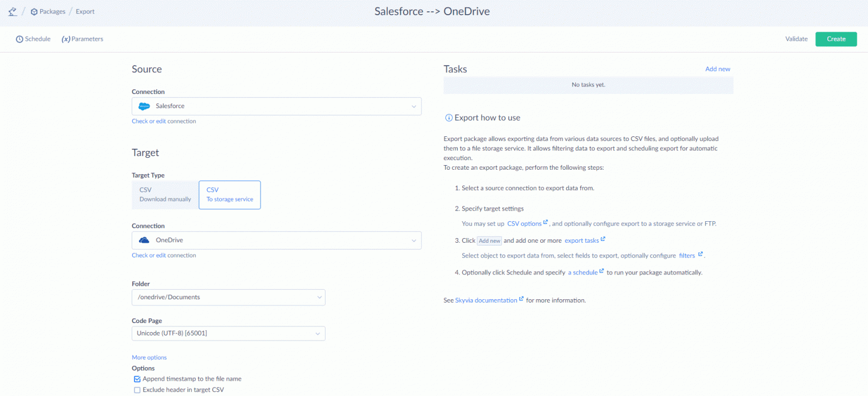The image size is (868, 396).
Task: Click external link icon next to CSV options
Action: pos(545,222)
